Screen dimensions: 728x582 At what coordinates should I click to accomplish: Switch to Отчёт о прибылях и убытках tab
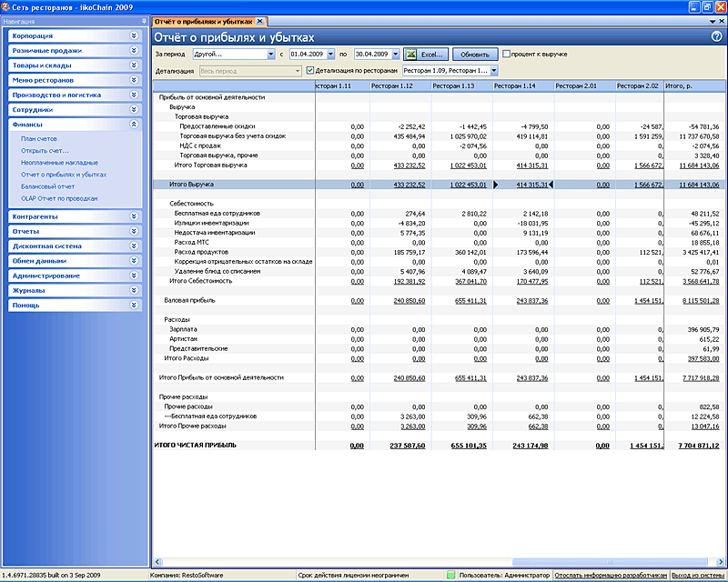coord(203,21)
